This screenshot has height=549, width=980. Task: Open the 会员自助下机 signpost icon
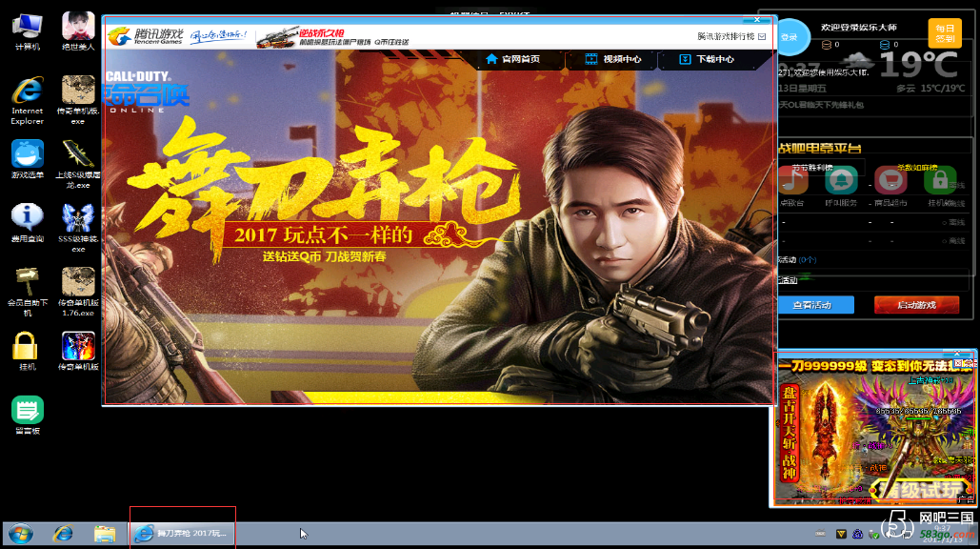click(27, 292)
